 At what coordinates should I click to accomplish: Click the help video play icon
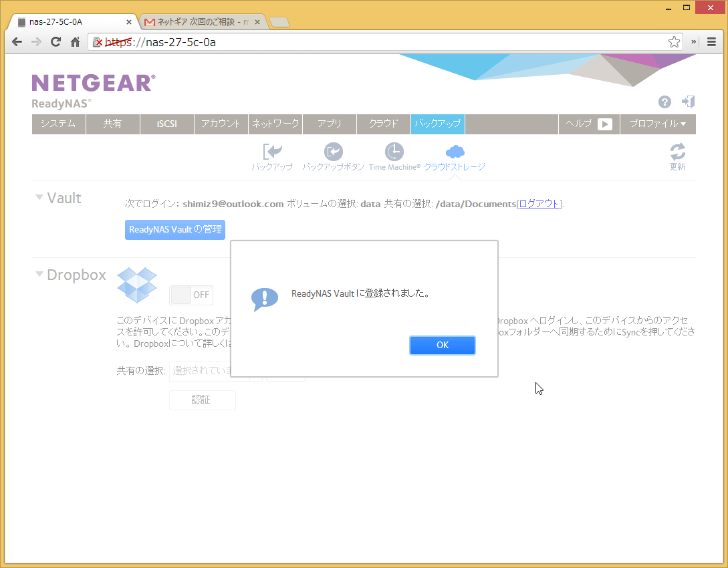(x=604, y=124)
